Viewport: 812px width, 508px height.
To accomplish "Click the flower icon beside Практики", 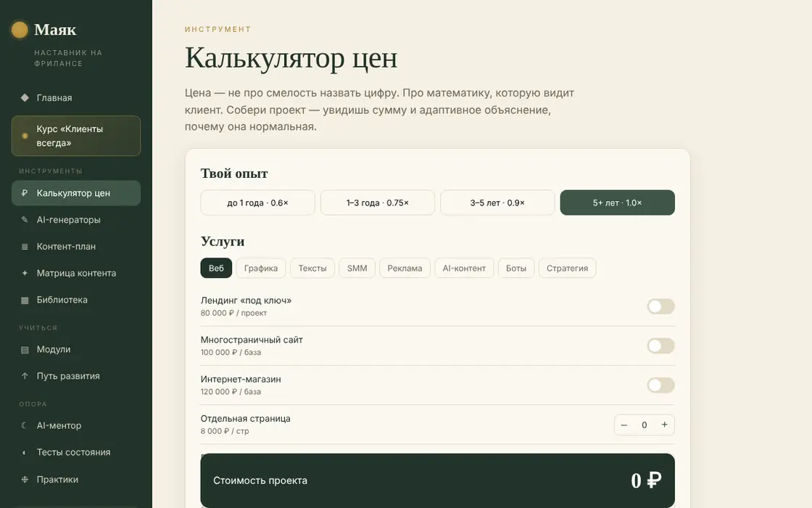I will [25, 480].
